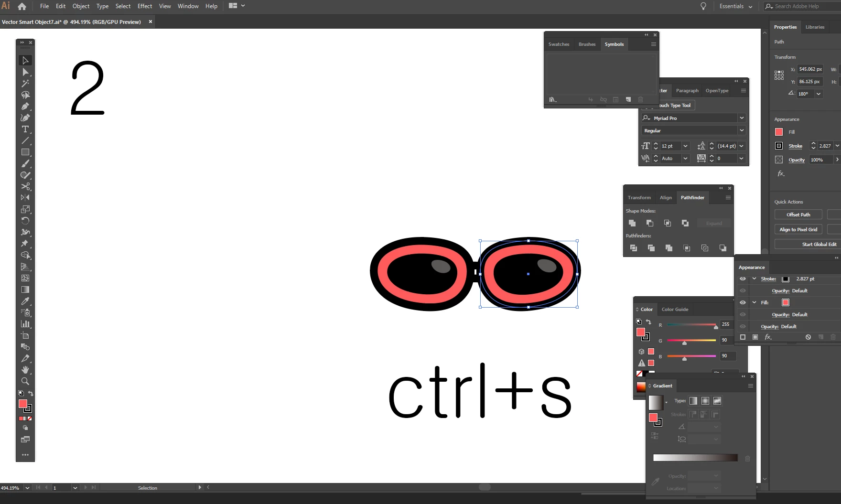Viewport: 841px width, 504px height.
Task: Select the Paintbrush tool
Action: [25, 164]
